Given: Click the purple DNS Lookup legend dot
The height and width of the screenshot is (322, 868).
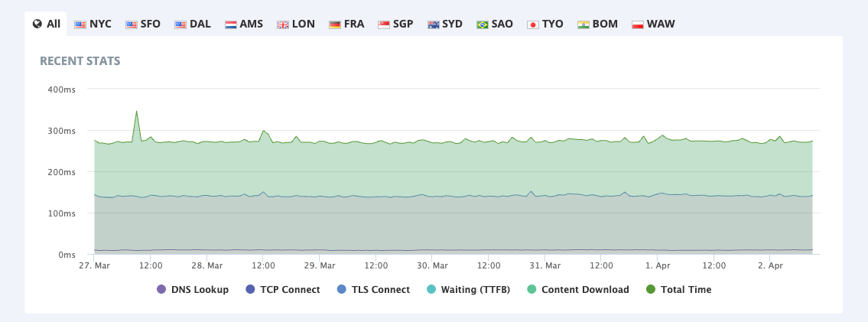Looking at the screenshot, I should [161, 289].
